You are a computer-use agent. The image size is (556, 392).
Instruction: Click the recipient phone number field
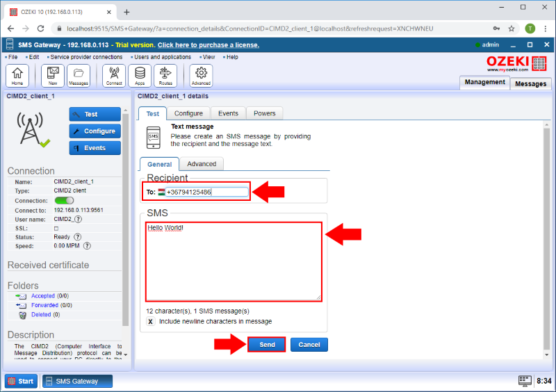click(x=206, y=192)
